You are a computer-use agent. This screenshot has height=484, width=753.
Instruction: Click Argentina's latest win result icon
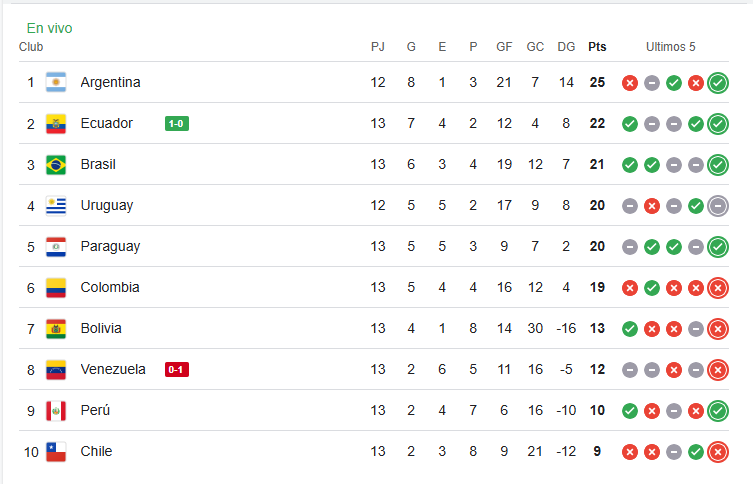click(718, 83)
